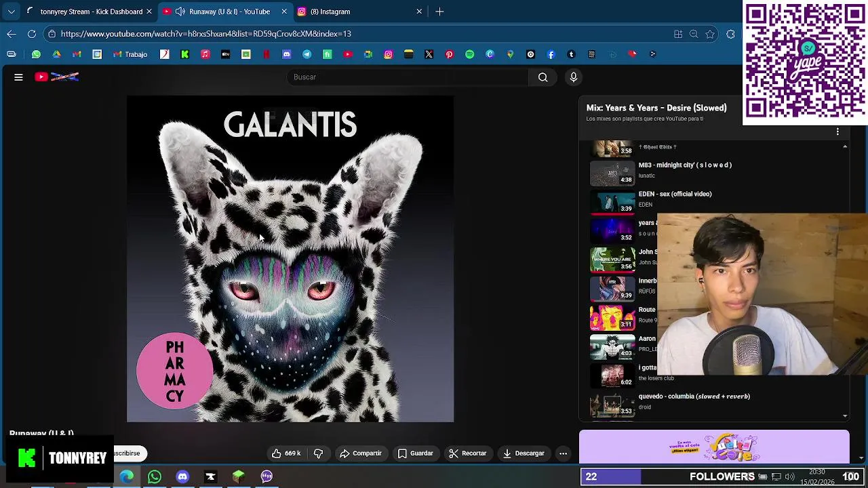Open Tumblr bookmark
Image resolution: width=868 pixels, height=488 pixels.
[x=571, y=54]
